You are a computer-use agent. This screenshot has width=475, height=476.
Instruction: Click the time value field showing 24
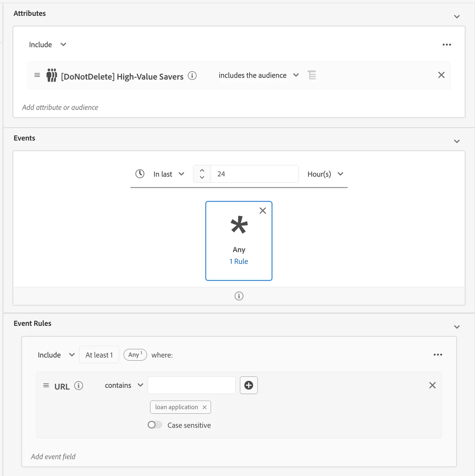(254, 174)
